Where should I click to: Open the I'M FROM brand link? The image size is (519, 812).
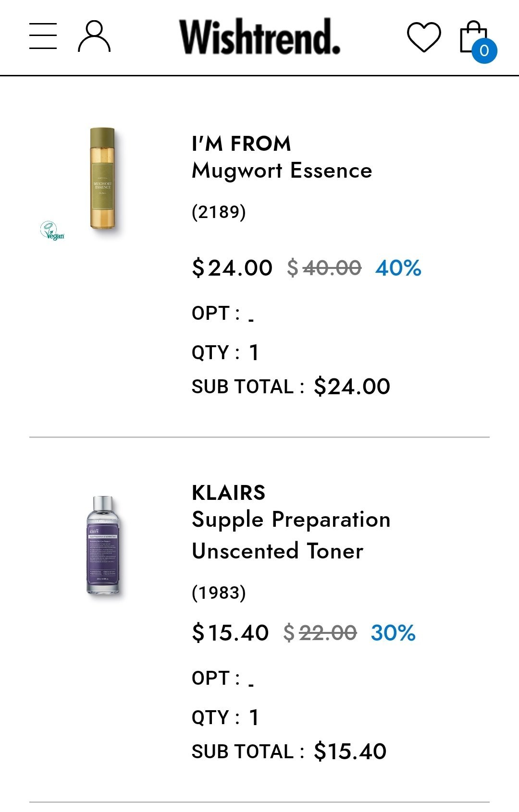(241, 144)
